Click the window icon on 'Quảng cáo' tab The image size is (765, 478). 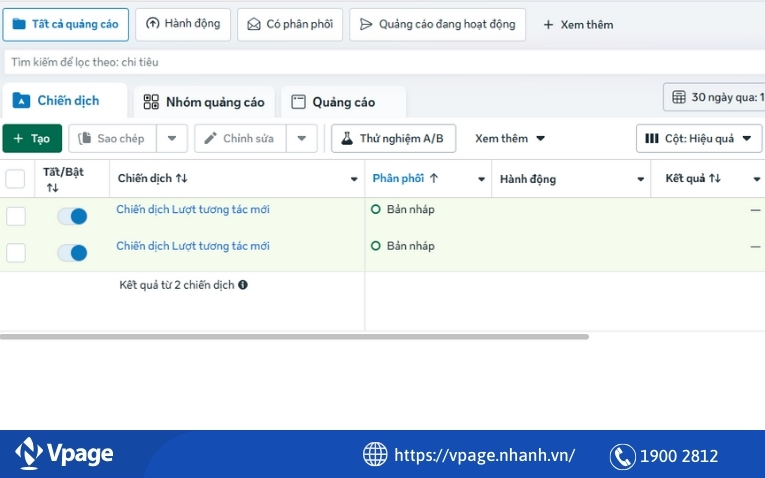[x=298, y=102]
